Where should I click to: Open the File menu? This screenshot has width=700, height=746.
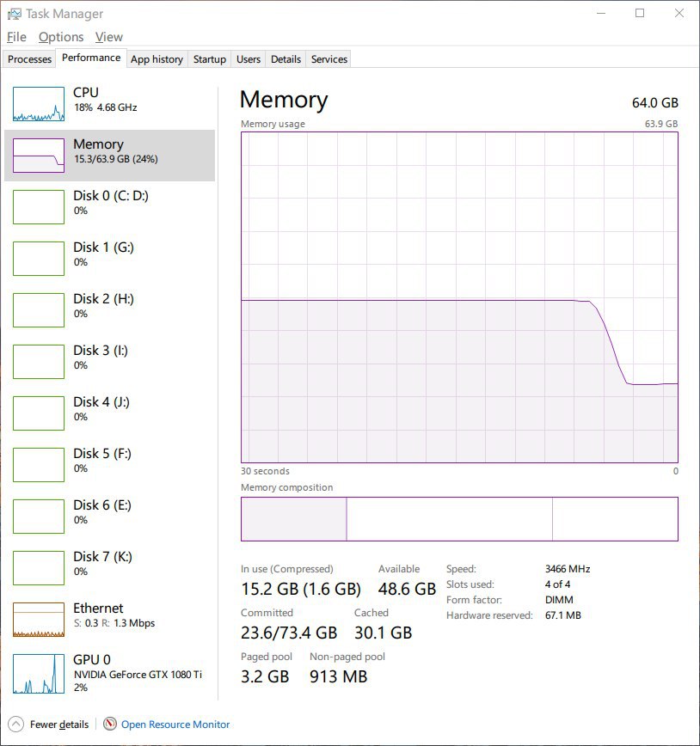[x=16, y=37]
